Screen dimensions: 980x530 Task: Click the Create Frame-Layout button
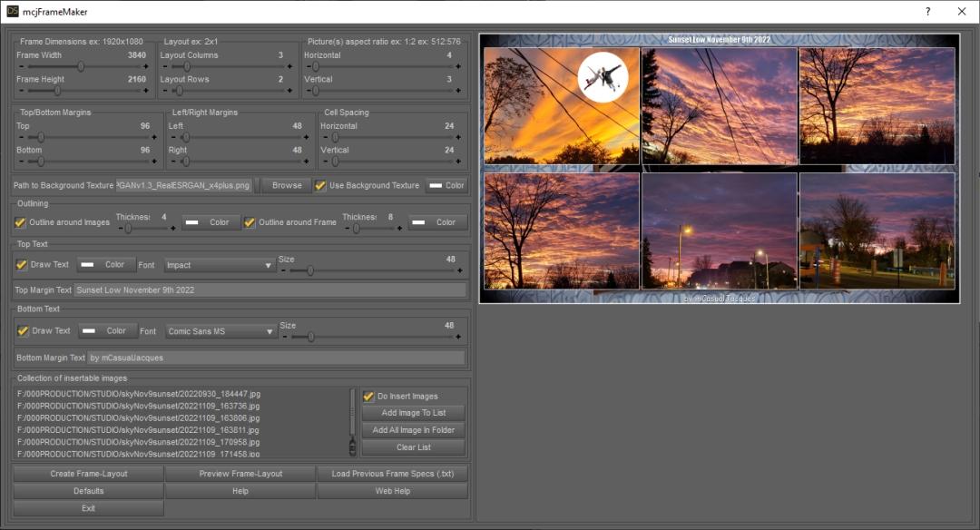pos(89,474)
